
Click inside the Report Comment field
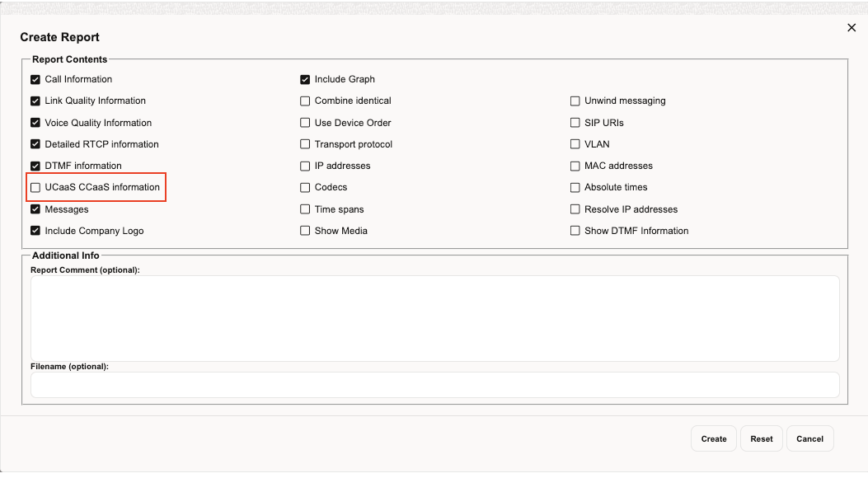(433, 317)
